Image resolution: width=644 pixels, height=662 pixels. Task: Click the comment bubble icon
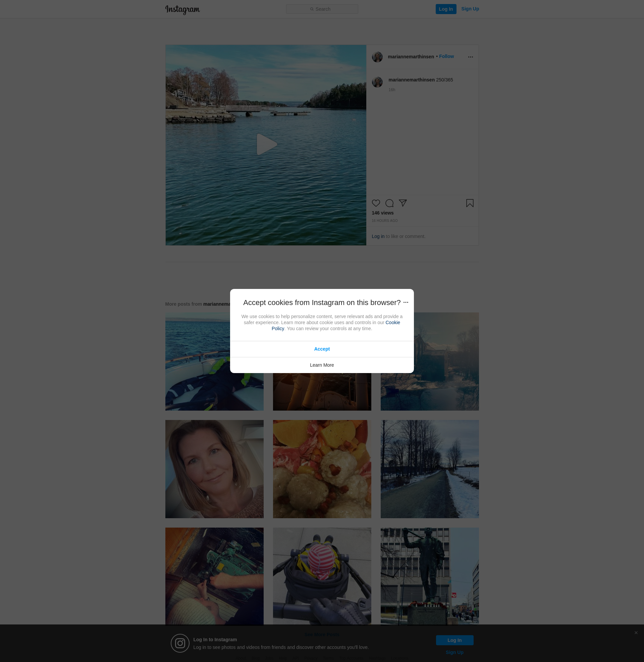389,203
